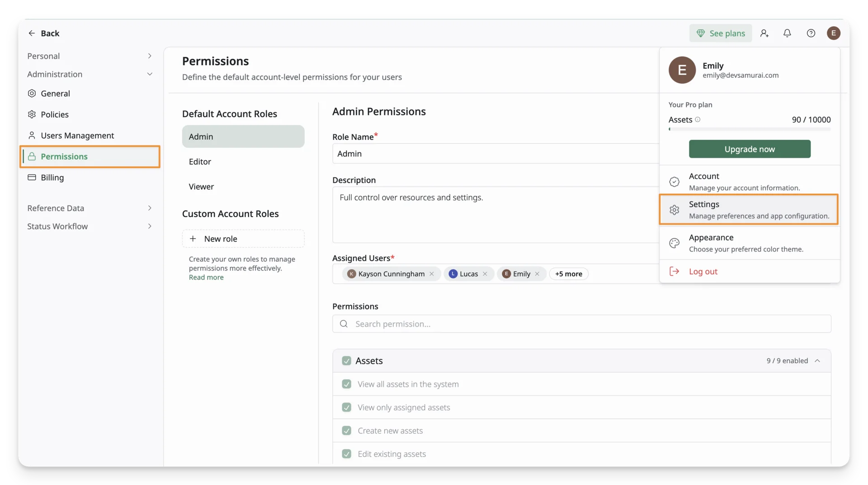Uncheck Create new assets permission

pos(346,431)
